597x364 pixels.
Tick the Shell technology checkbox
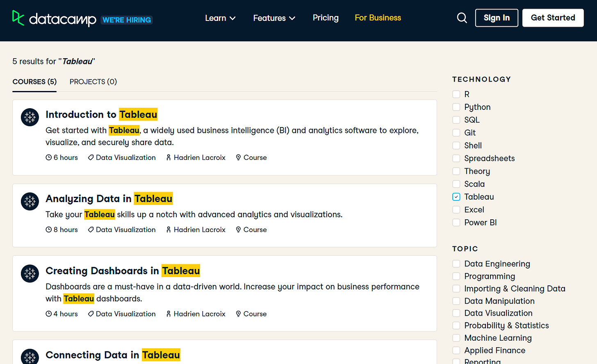point(456,146)
